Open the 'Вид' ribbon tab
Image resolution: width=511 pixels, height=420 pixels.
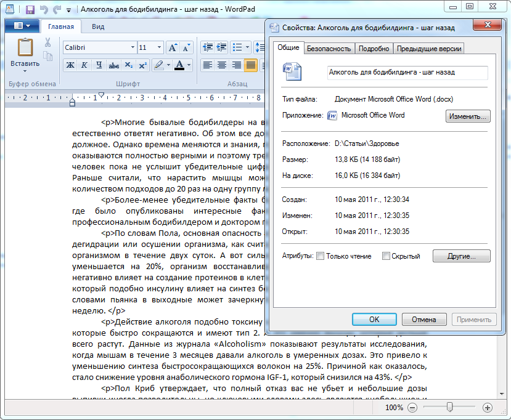click(x=98, y=26)
